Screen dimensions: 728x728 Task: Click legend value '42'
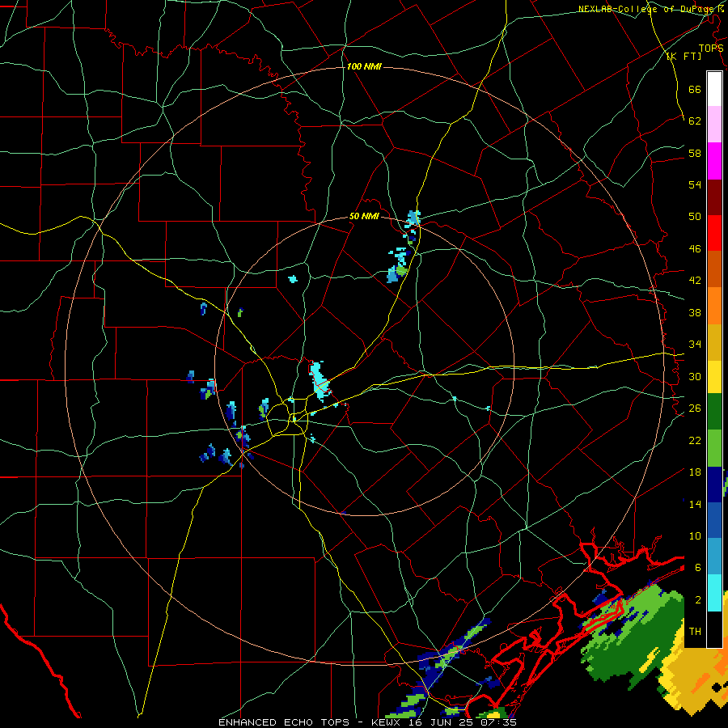[x=695, y=281]
